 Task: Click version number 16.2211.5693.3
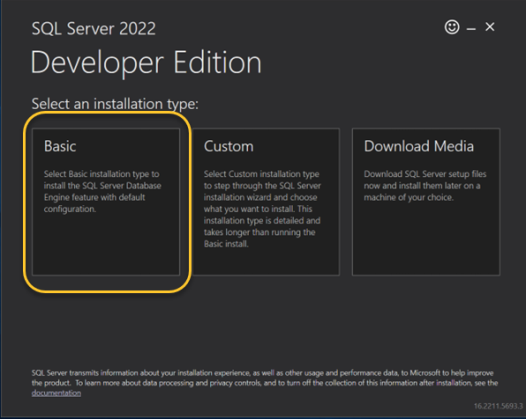click(x=498, y=406)
